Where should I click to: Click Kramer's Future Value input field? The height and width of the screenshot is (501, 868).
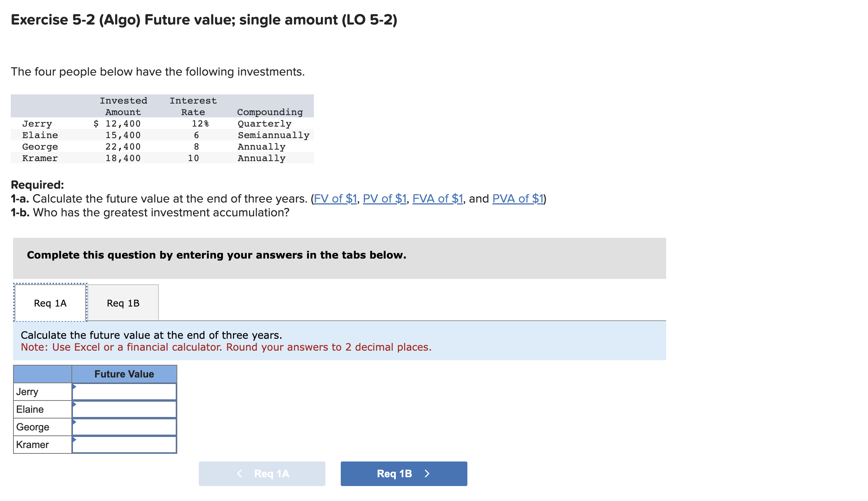pos(125,444)
